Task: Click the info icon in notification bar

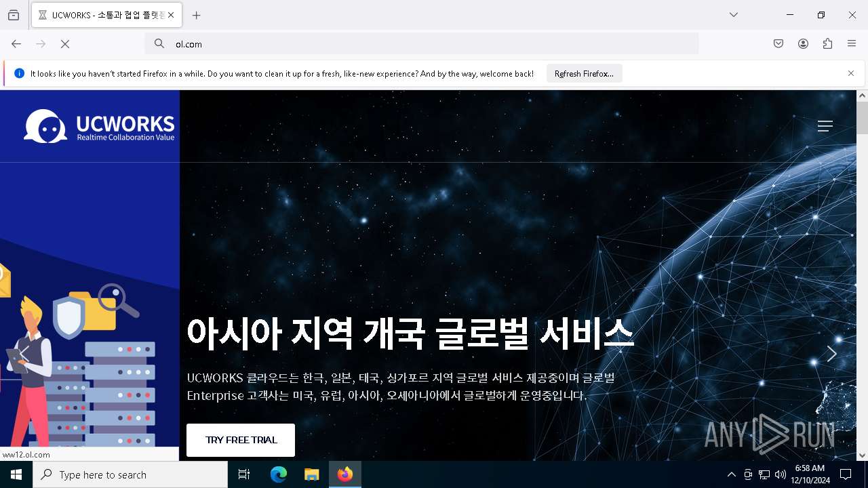Action: [x=19, y=73]
